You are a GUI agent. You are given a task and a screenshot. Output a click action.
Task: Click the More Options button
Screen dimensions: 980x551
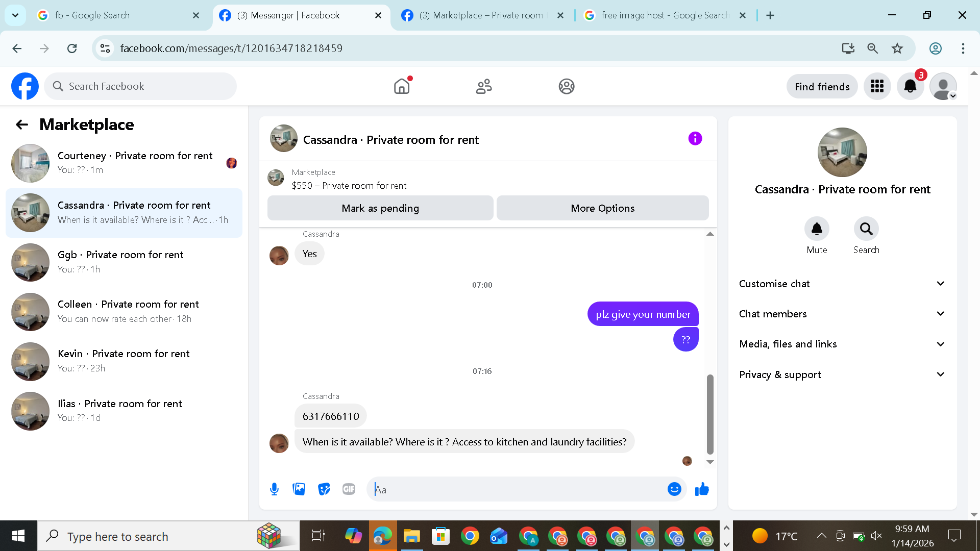tap(602, 208)
